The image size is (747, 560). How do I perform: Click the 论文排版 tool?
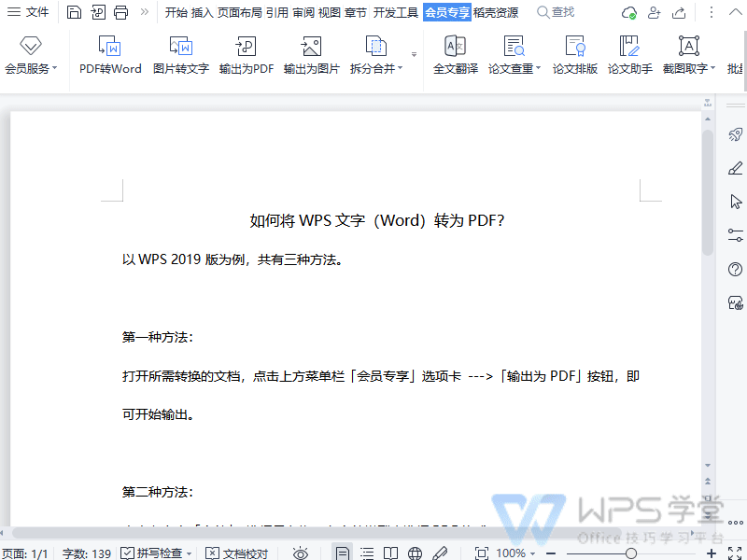575,55
